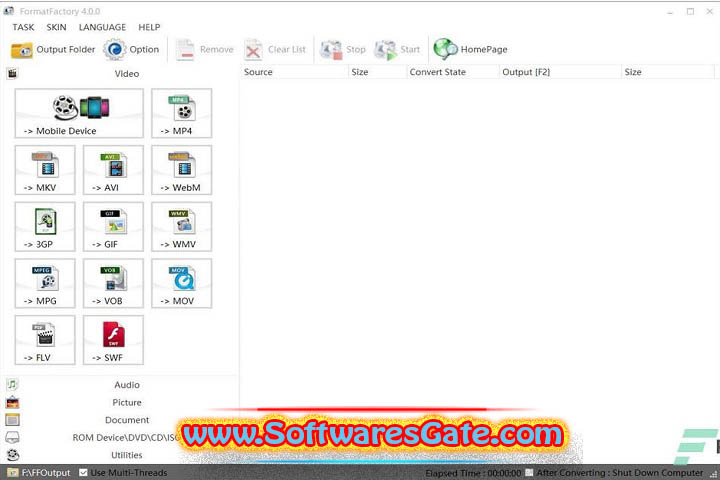Click the Clear List button
The height and width of the screenshot is (480, 720).
point(275,50)
